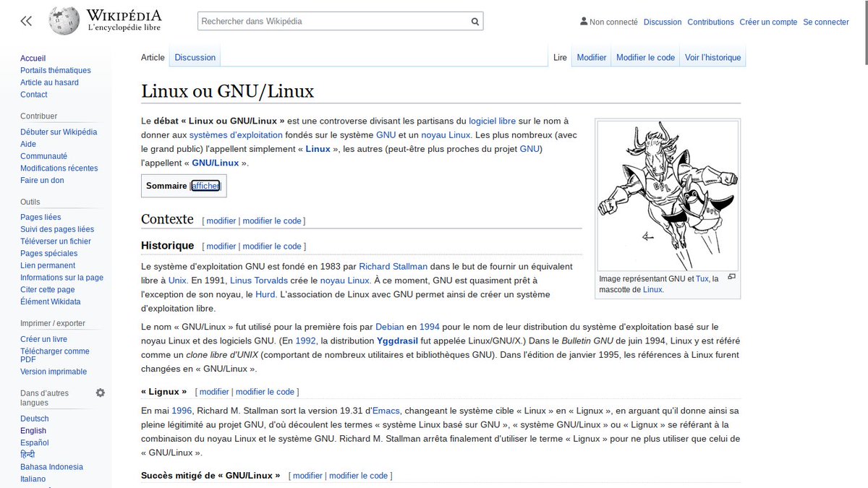Viewport: 868px width, 488px height.
Task: Click Se connecter at top right
Action: coord(825,22)
